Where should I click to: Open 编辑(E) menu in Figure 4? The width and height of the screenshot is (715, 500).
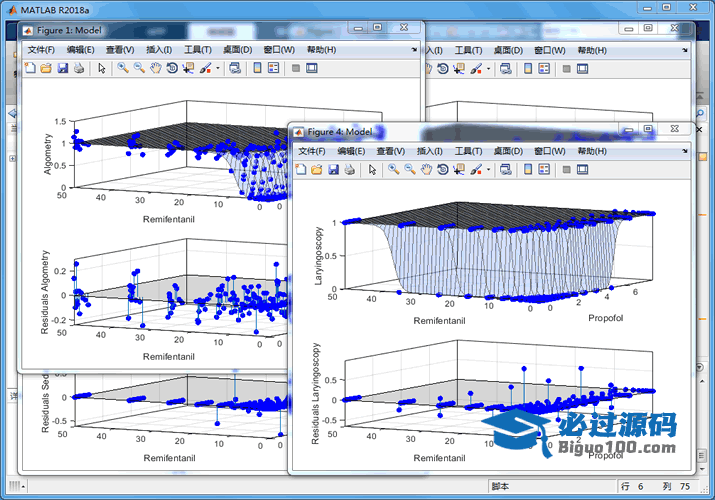point(352,151)
